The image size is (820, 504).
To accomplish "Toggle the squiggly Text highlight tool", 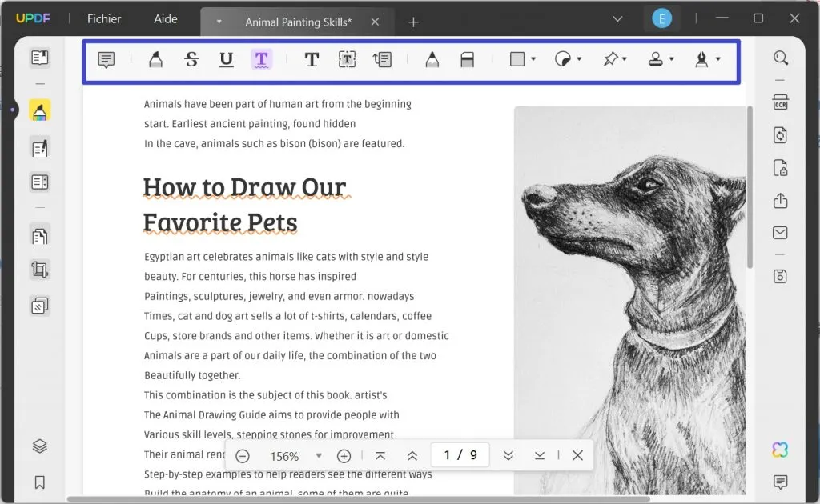I will pos(263,58).
